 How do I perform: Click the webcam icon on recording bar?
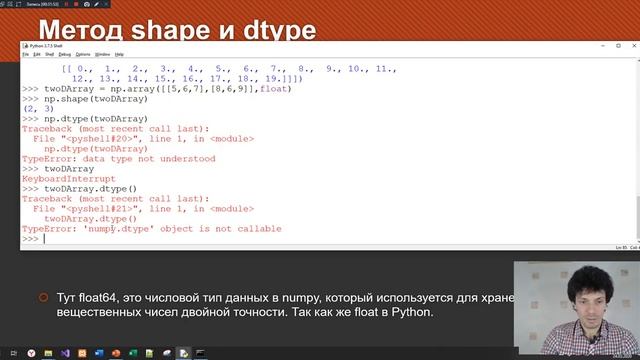click(87, 4)
